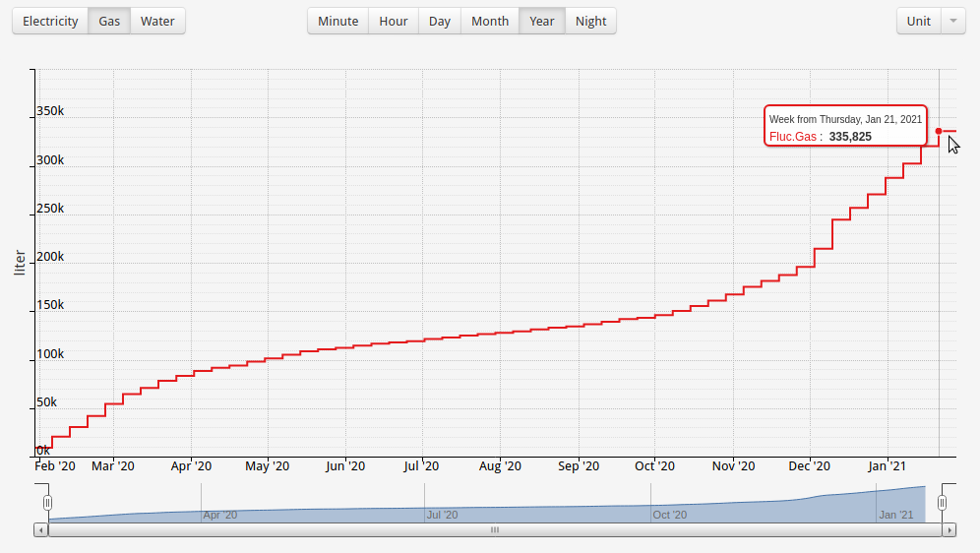Show Water consumption data
Viewport: 980px width, 553px height.
tap(157, 21)
